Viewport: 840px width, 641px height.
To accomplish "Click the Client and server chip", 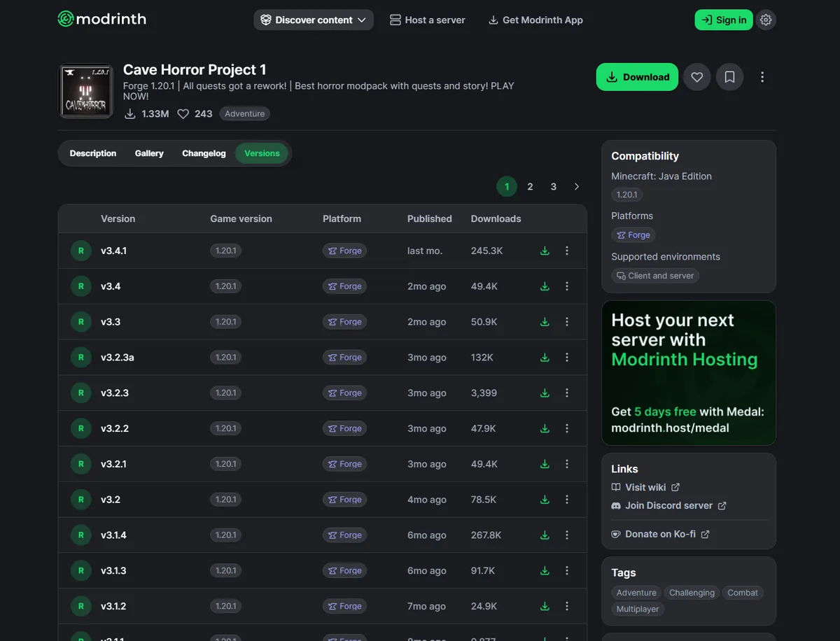I will (x=655, y=276).
